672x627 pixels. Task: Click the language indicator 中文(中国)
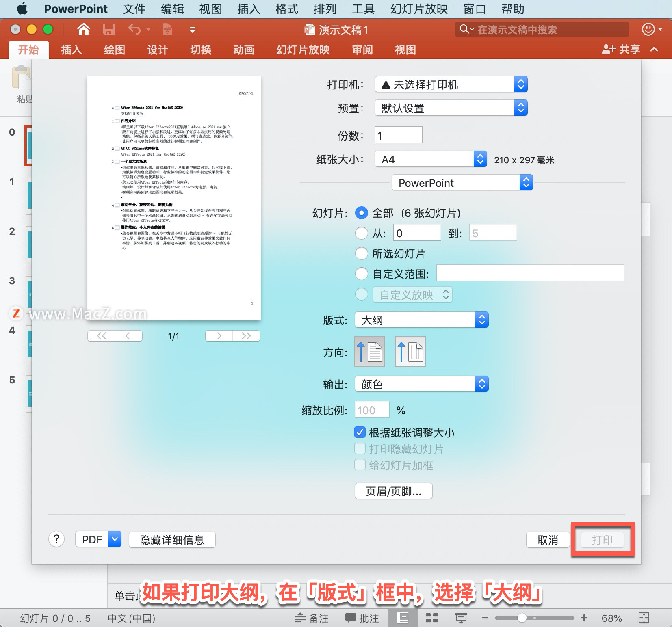point(131,618)
